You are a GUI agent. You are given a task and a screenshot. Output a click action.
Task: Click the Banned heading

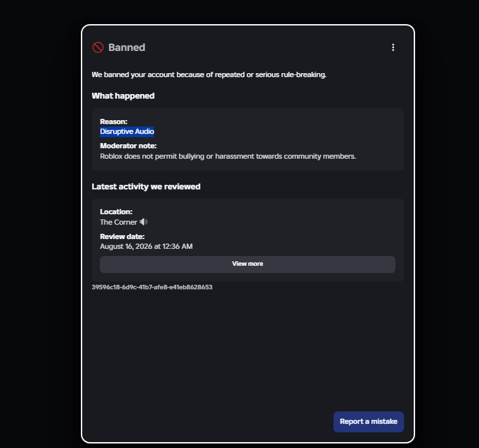[127, 48]
